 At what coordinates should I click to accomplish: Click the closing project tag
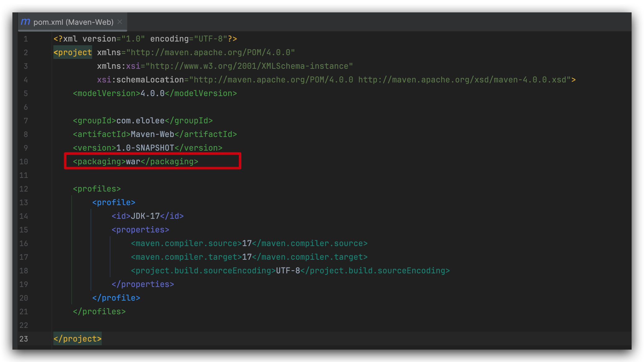coord(78,339)
